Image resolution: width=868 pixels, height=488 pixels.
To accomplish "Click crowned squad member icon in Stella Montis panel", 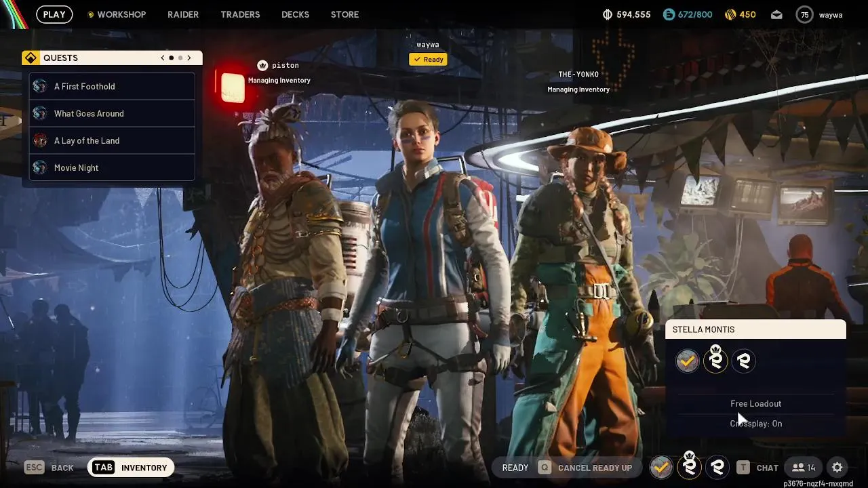I will coord(715,360).
